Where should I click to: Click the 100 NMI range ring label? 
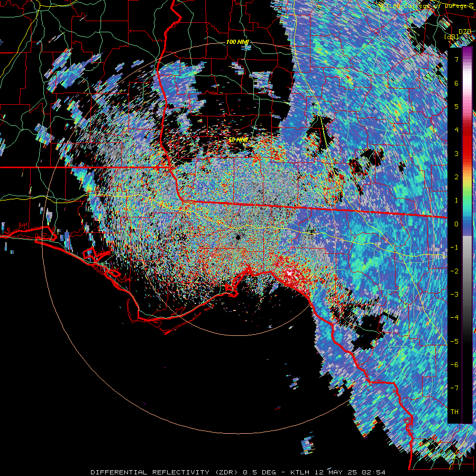[x=237, y=42]
